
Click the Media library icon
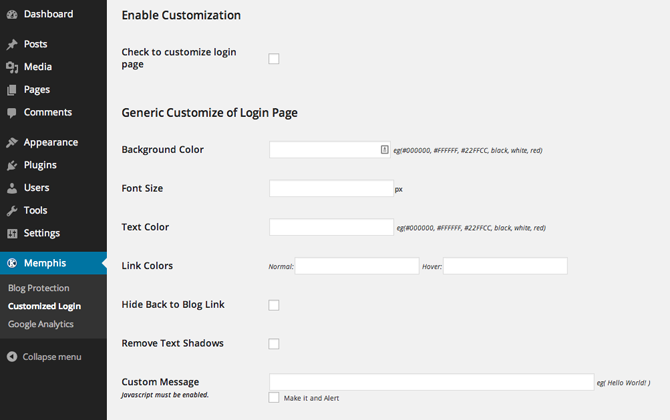(x=11, y=67)
